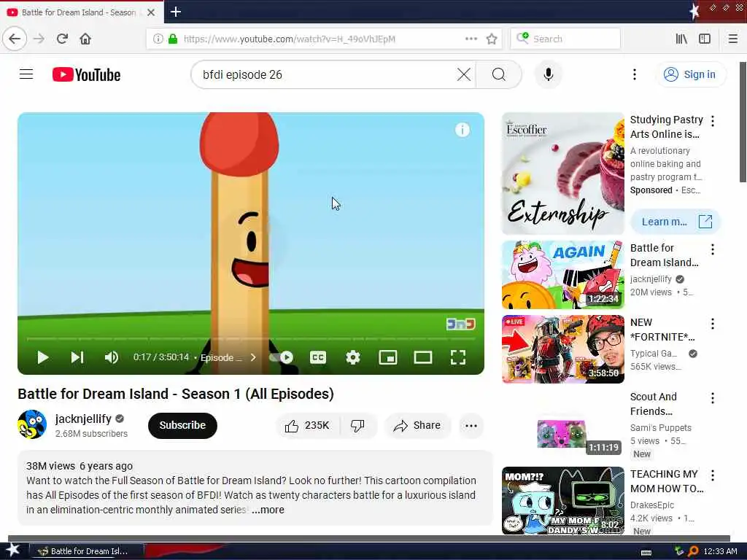Open TEACHING MY MOM HOW TO video
The width and height of the screenshot is (747, 560).
point(562,500)
